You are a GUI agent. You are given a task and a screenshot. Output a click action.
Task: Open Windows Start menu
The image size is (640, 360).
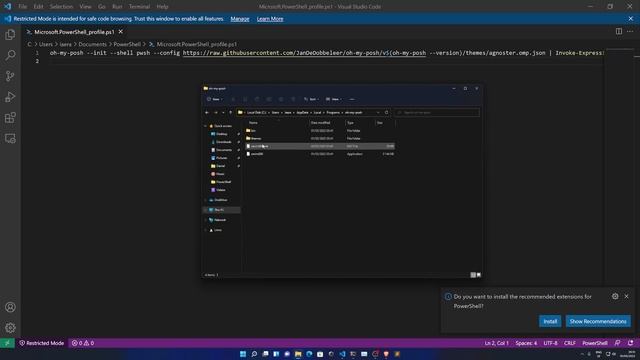[x=243, y=354]
